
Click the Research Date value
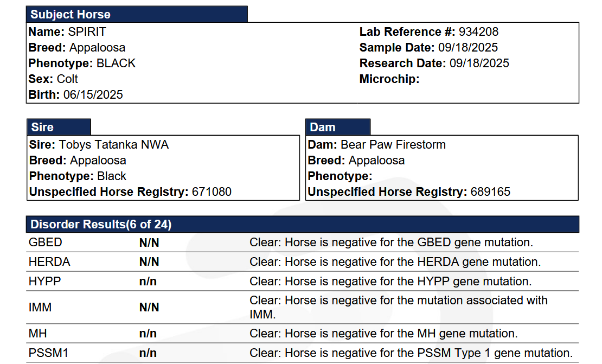[x=479, y=63]
